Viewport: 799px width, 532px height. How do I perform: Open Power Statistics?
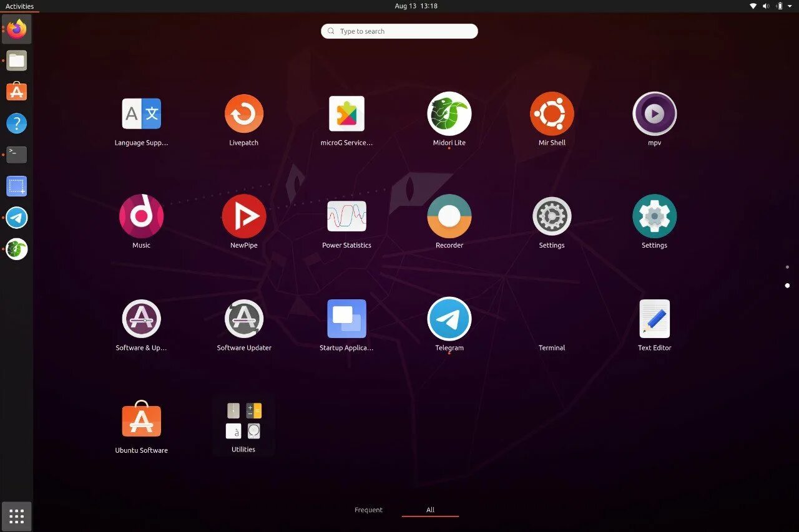tap(346, 216)
